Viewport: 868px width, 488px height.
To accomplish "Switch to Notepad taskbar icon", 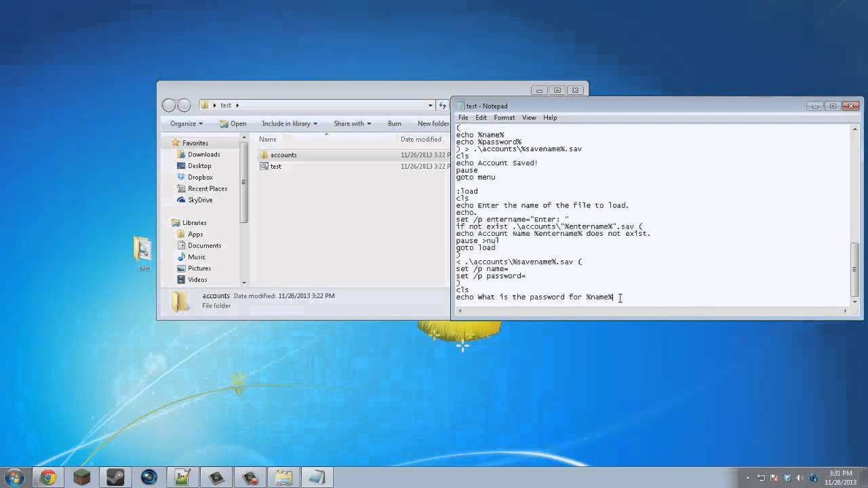I will [x=317, y=477].
